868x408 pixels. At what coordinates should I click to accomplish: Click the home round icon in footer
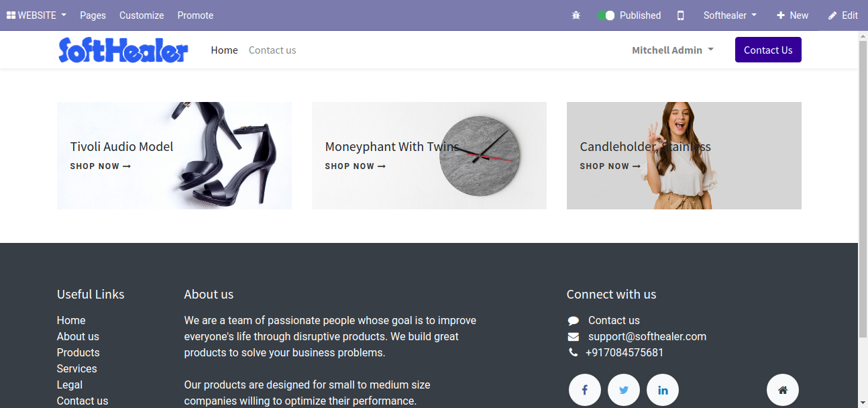[783, 390]
